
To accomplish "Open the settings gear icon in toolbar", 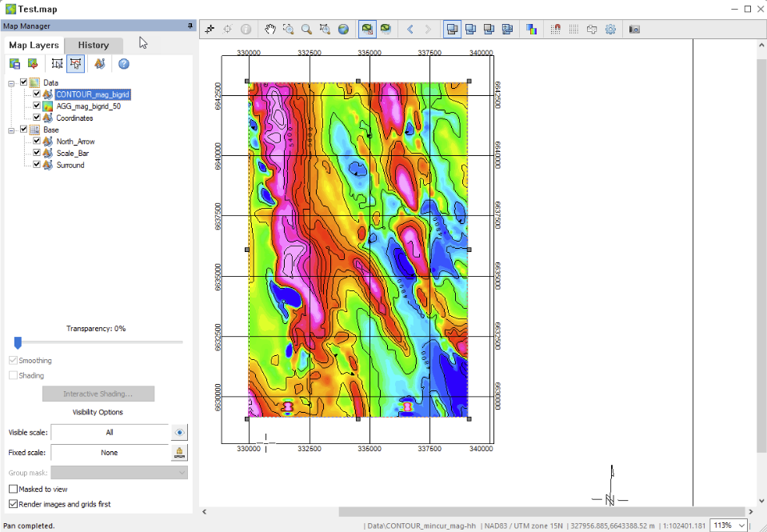I will (x=610, y=30).
